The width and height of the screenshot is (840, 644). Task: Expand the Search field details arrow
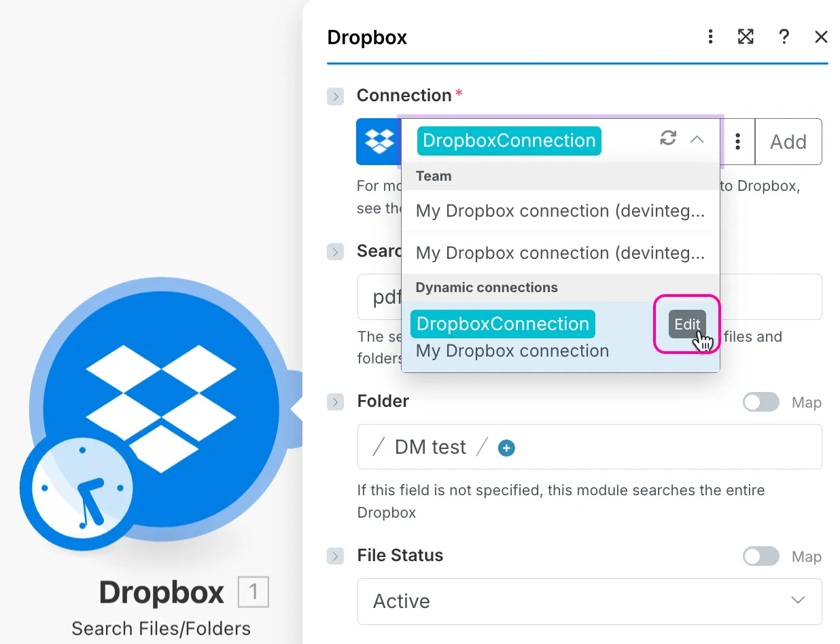(335, 251)
